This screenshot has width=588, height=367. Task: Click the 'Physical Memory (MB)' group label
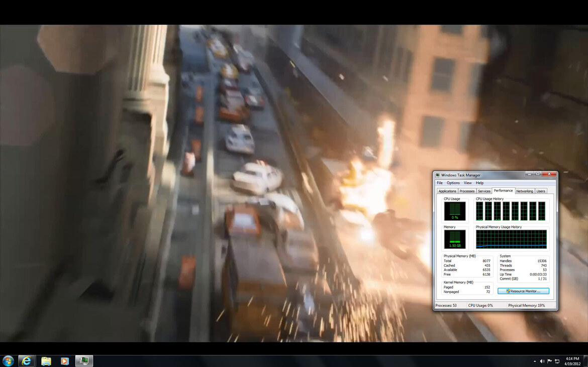(459, 256)
